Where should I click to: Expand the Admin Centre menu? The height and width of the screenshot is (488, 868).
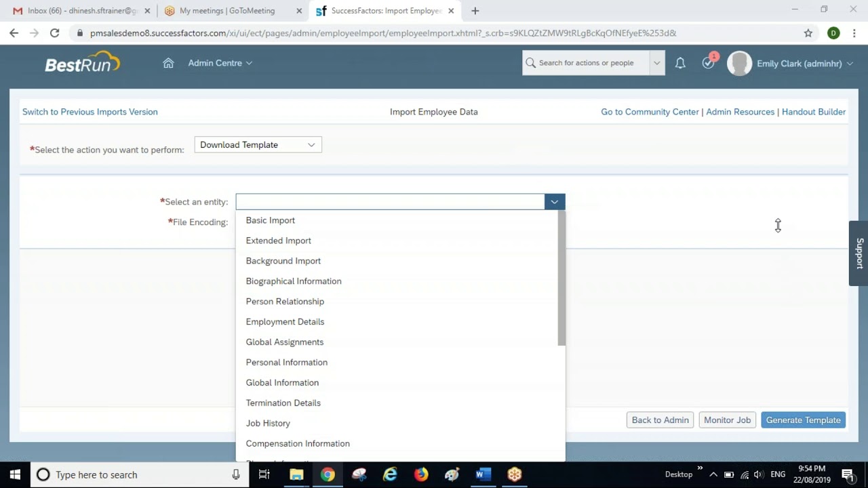point(220,63)
